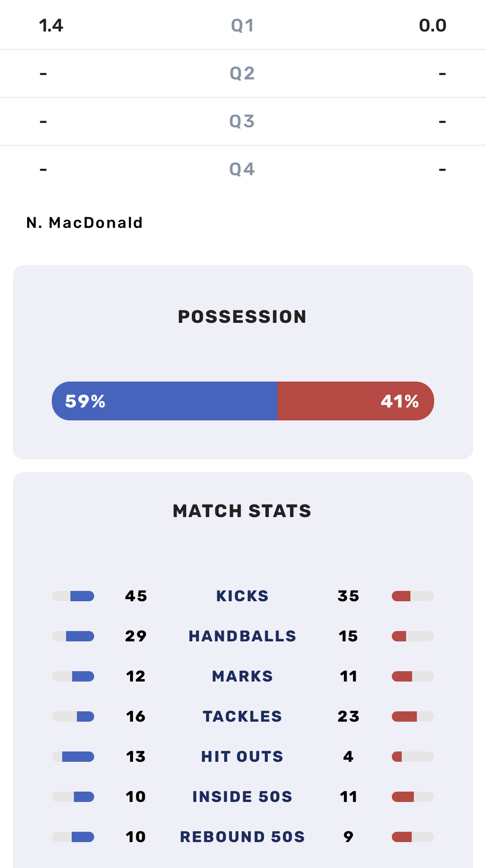Tap the red 41% possession bar
Viewport: 486px width, 868px height.
click(x=356, y=401)
